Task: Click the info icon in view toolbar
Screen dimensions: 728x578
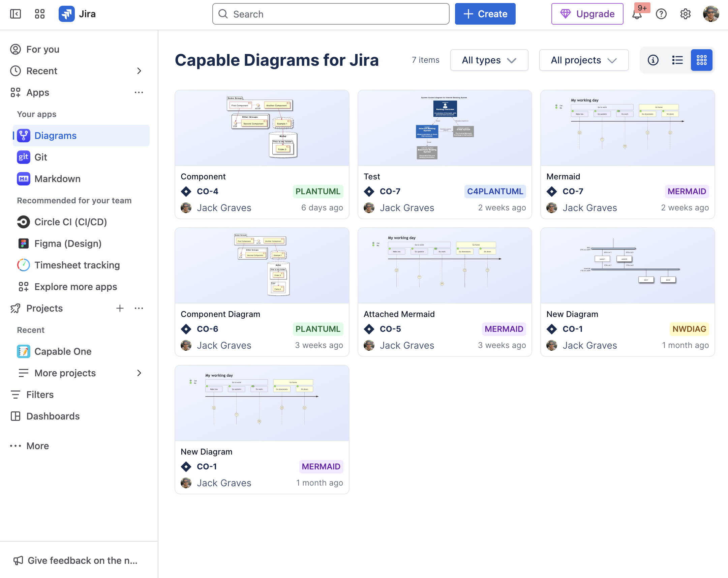Action: pos(653,60)
